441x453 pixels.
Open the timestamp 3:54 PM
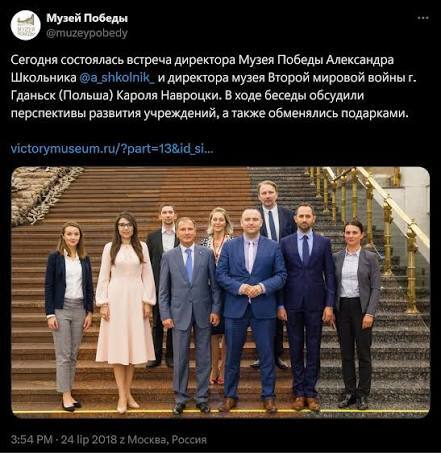pyautogui.click(x=32, y=439)
